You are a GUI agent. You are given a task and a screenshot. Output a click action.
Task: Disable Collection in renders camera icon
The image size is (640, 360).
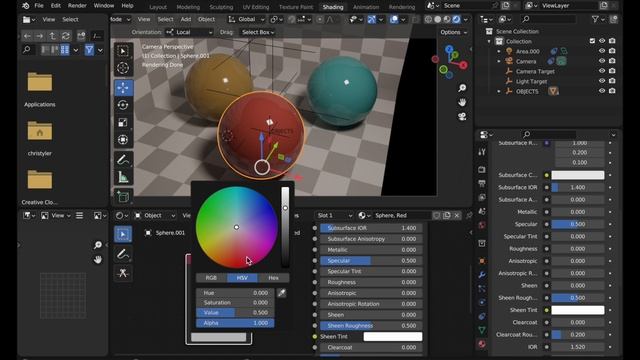(612, 41)
